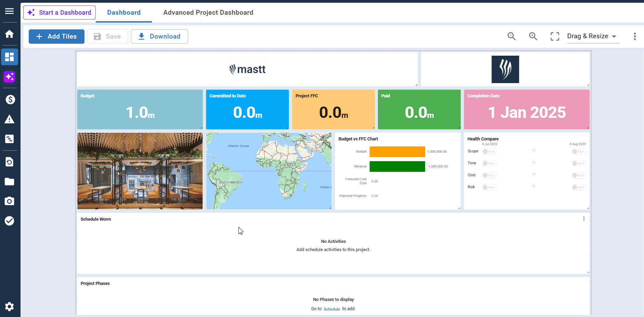Click the Add Tiles button
Screen dimensions: 644x317
click(x=56, y=37)
